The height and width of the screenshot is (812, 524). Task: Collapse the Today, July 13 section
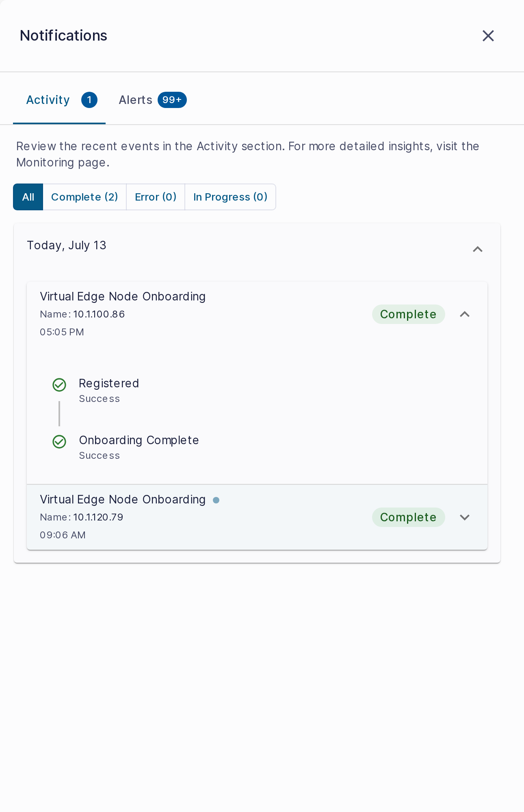click(478, 249)
